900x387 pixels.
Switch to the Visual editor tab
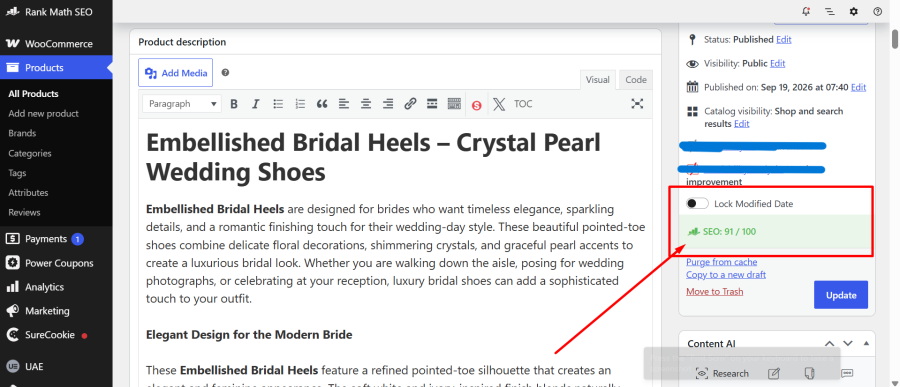coord(598,80)
